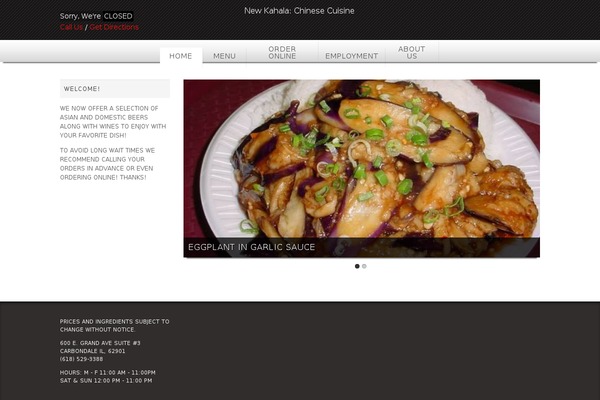
Task: Visit the About Us page
Action: tap(411, 52)
